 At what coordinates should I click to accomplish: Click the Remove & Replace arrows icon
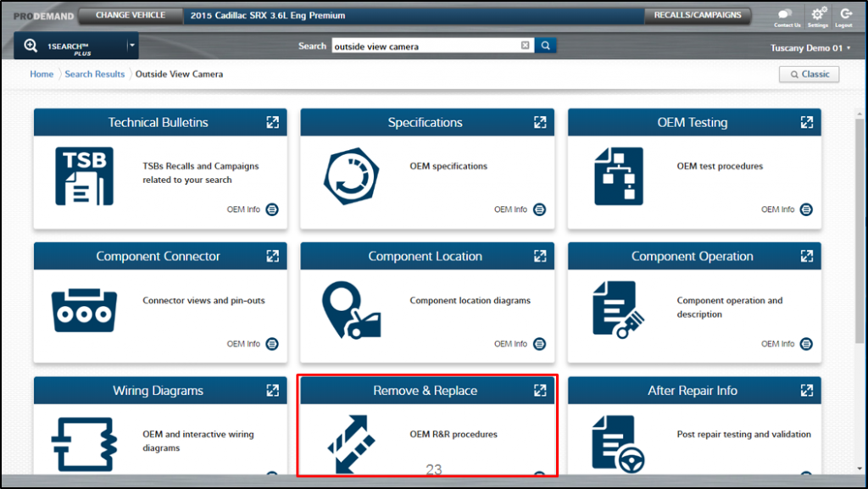pyautogui.click(x=351, y=444)
